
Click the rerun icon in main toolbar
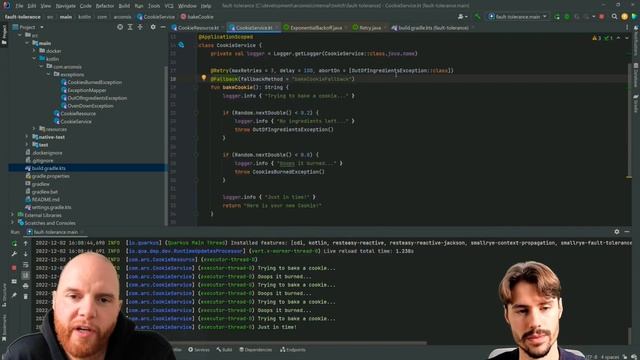coord(557,17)
